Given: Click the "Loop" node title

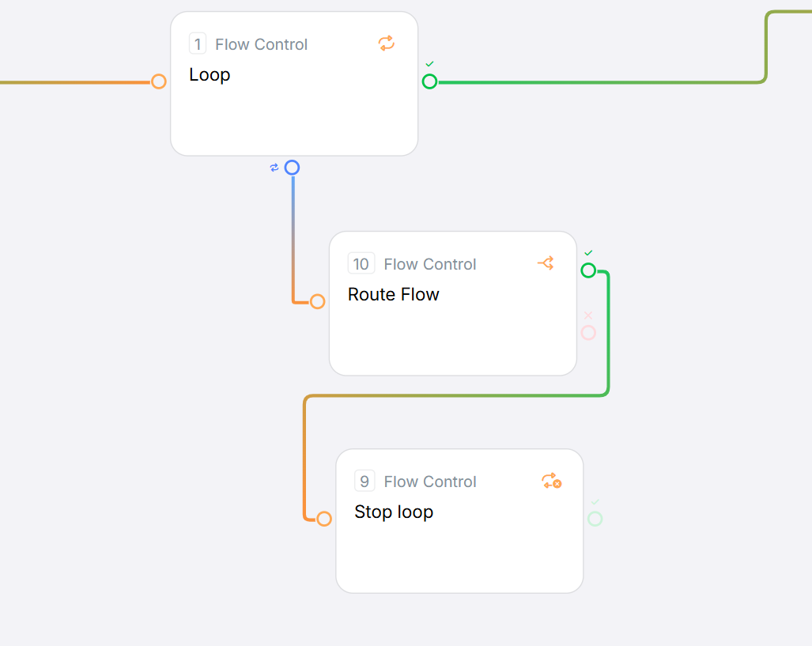Looking at the screenshot, I should tap(210, 75).
